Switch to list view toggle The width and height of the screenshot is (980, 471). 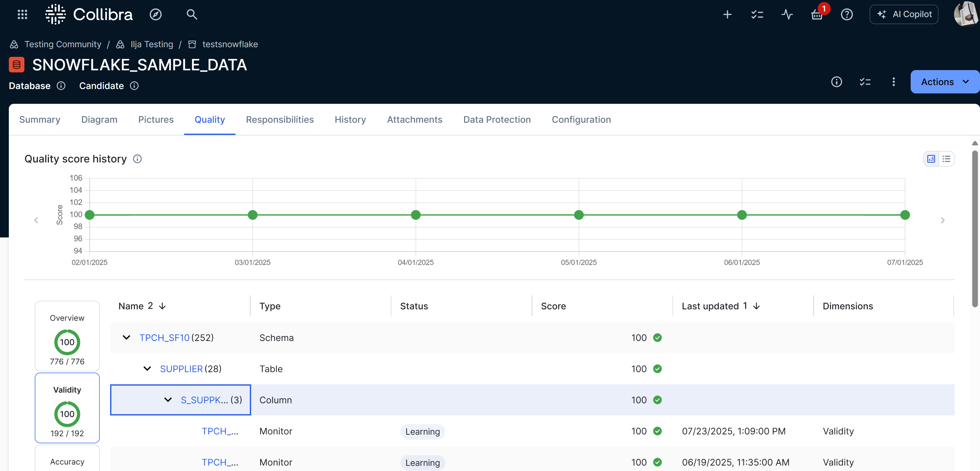tap(946, 159)
